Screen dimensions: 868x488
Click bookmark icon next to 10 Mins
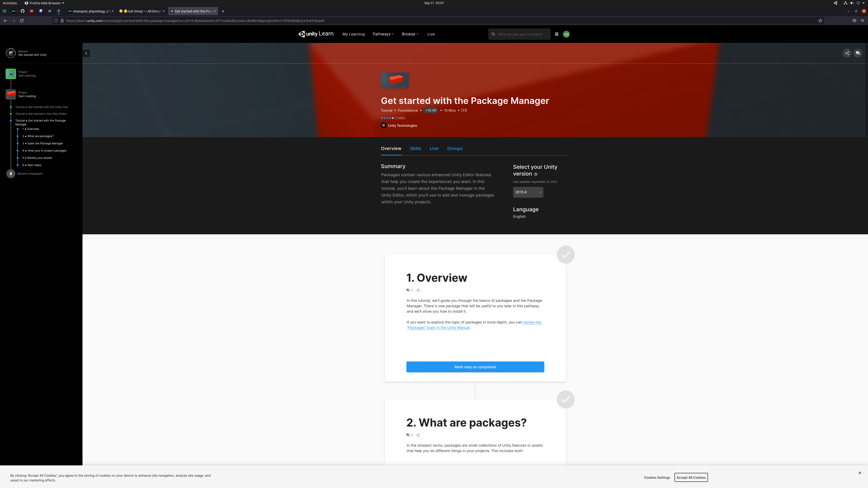point(463,110)
